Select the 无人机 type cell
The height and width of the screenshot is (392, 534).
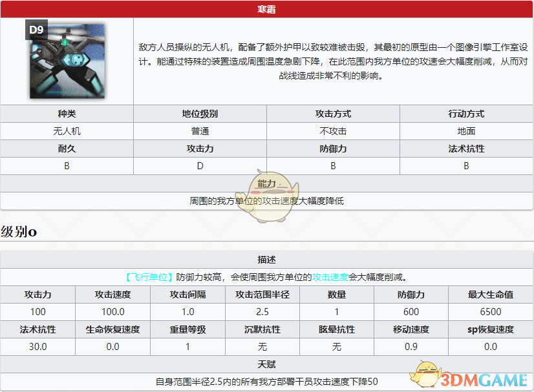pyautogui.click(x=67, y=131)
